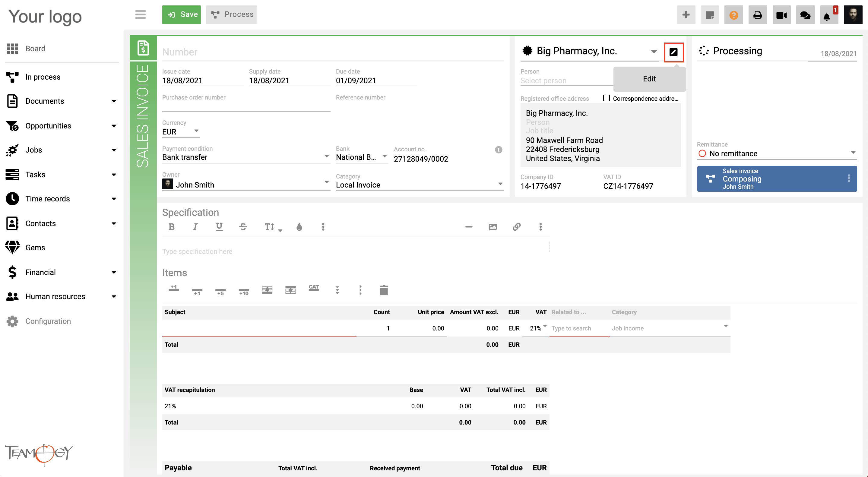Start video call with camera icon

tap(781, 14)
